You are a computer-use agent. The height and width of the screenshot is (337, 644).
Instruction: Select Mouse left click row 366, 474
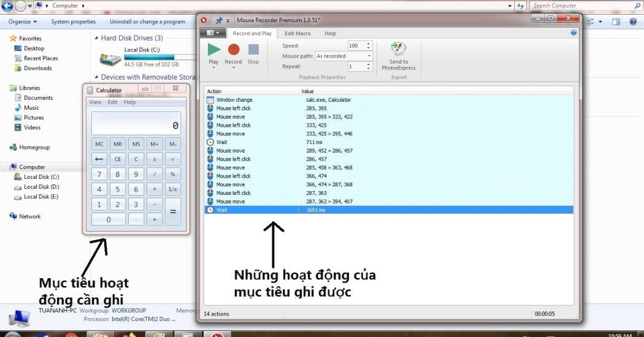pyautogui.click(x=388, y=176)
